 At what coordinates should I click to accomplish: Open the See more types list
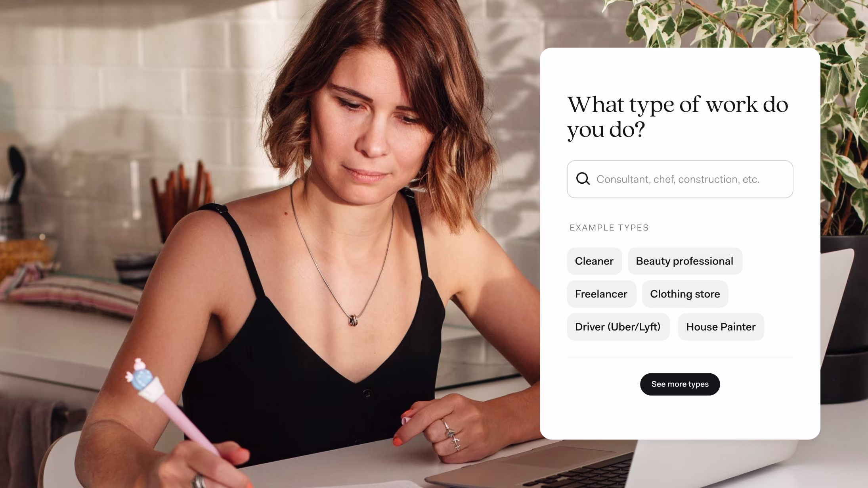pyautogui.click(x=680, y=384)
